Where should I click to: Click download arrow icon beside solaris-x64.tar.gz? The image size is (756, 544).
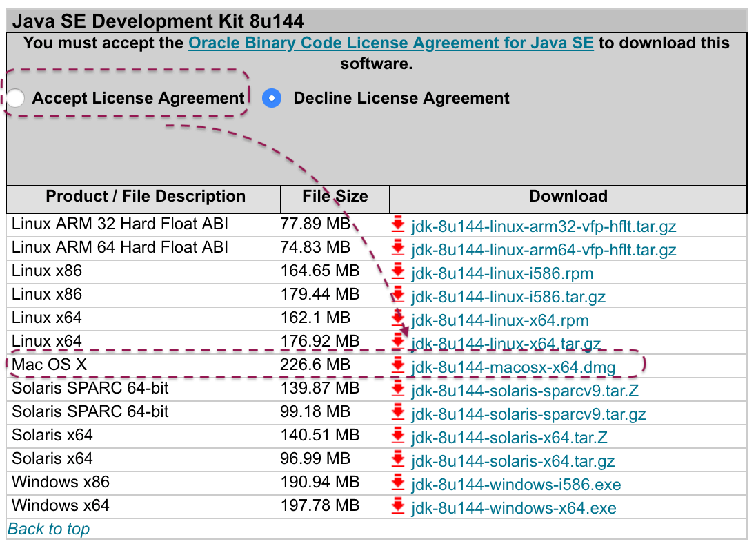(x=398, y=459)
